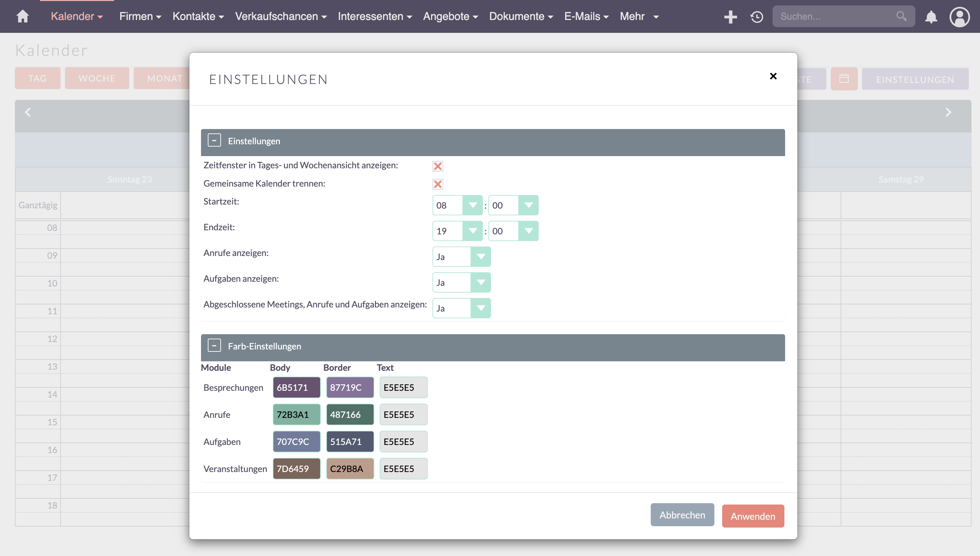The width and height of the screenshot is (980, 556).
Task: Collapse the Farb-Einstellungen section
Action: coord(214,346)
